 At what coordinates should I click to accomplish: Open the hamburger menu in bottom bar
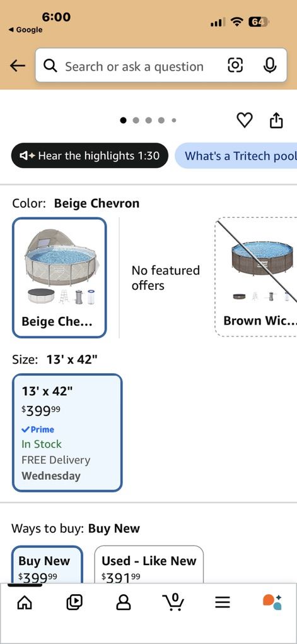pos(223,602)
